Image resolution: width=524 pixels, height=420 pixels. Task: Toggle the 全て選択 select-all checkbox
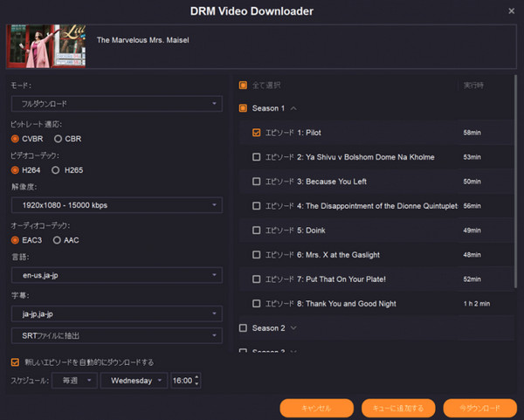[x=243, y=86]
